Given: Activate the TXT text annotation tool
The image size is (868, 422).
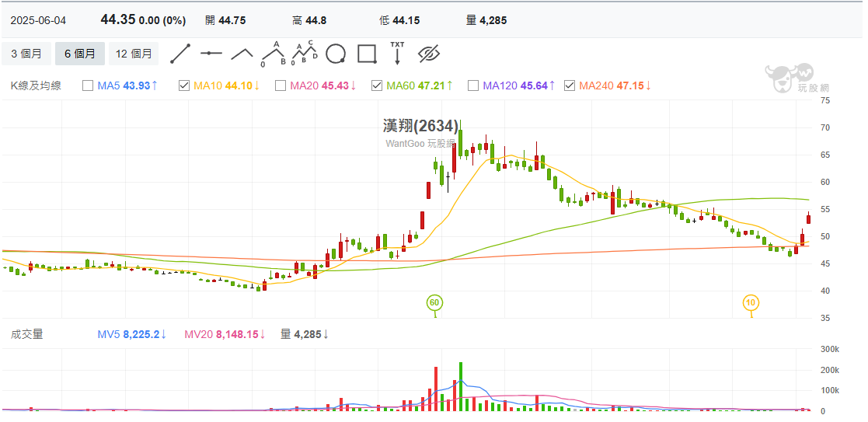Looking at the screenshot, I should click(x=397, y=54).
